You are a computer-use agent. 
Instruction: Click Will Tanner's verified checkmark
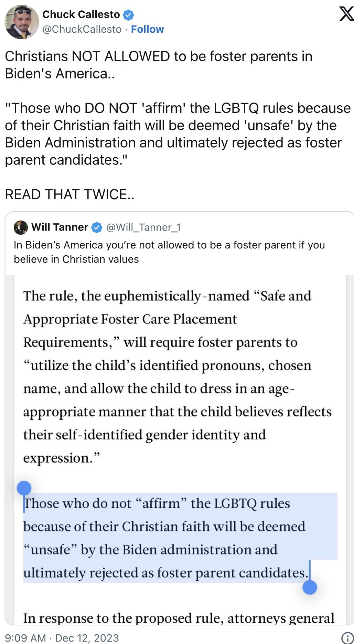[97, 227]
